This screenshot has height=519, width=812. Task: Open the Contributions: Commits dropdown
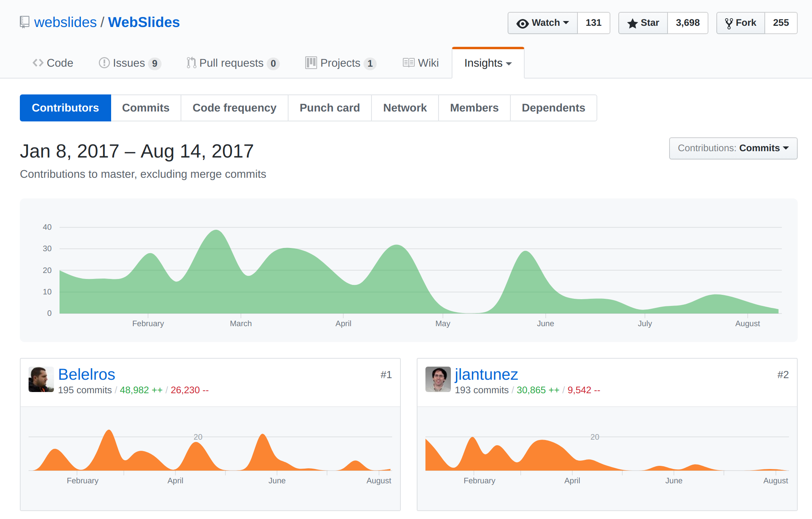click(733, 148)
